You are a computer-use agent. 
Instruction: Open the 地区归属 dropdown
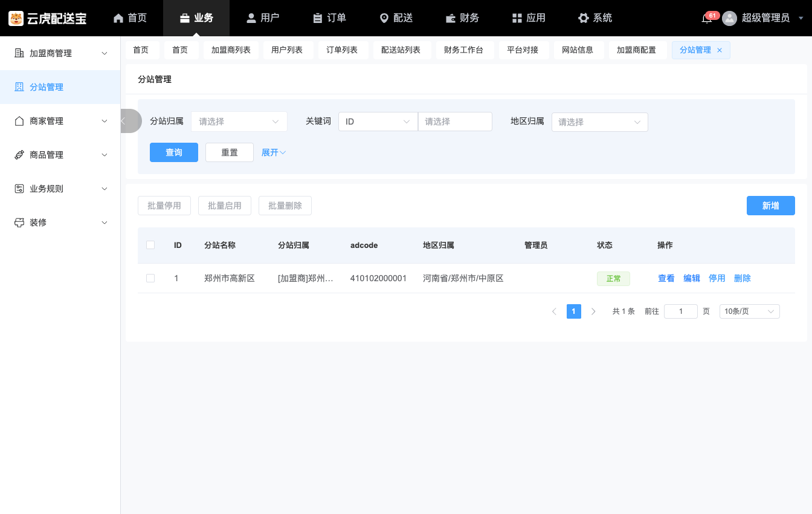(x=600, y=122)
